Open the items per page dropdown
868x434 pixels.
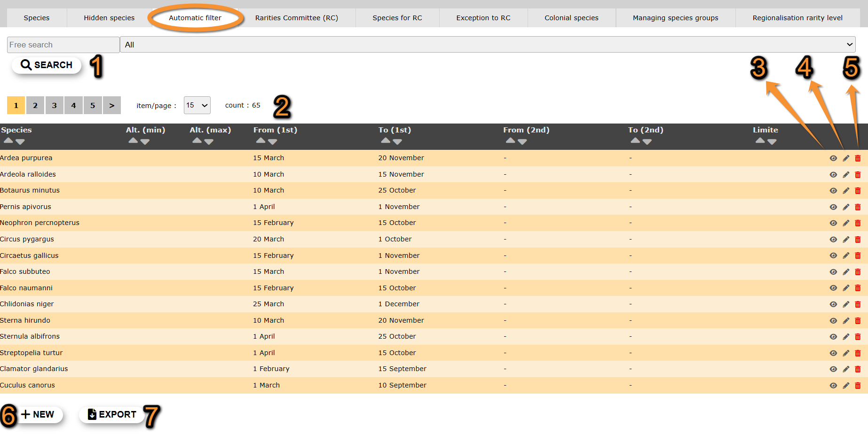click(x=197, y=105)
